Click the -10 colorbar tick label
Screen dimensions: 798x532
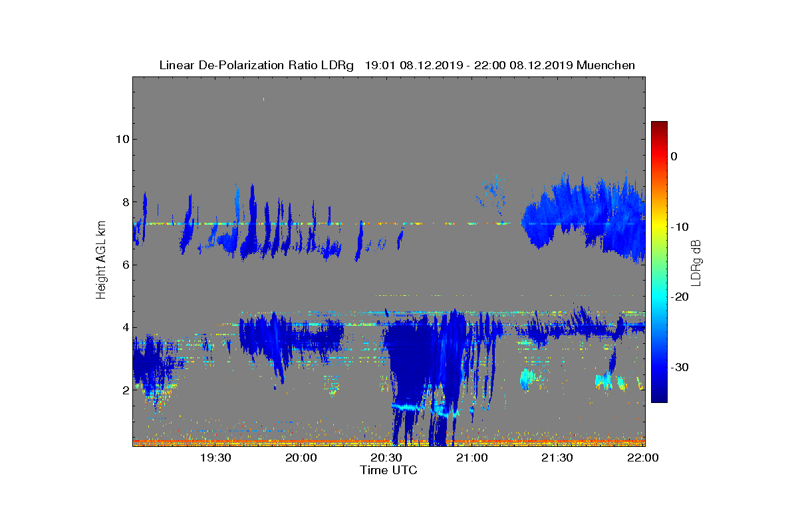point(679,227)
